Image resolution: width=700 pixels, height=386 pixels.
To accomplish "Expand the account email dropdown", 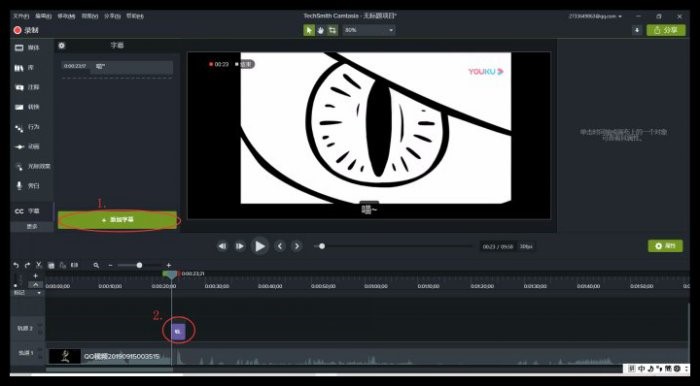I will pos(595,16).
